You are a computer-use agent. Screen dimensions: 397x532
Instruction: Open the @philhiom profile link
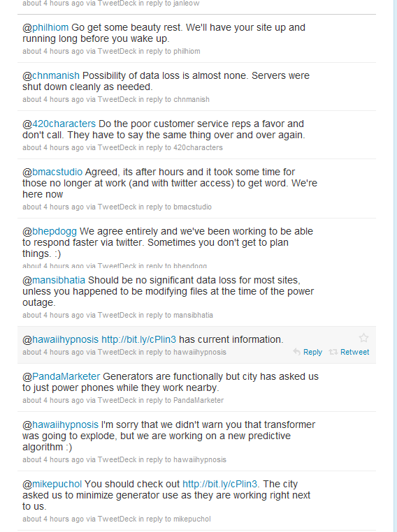coord(45,27)
